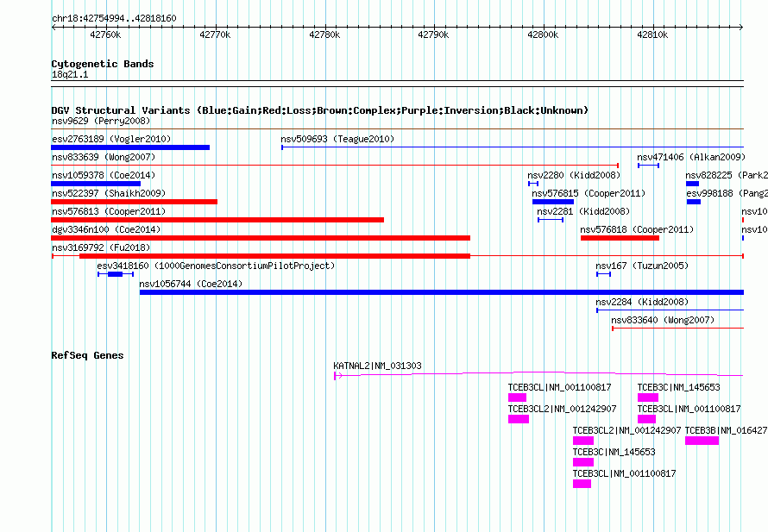Click the KATNAL2|NM_031303 gene label
This screenshot has width=768, height=532.
pos(377,366)
